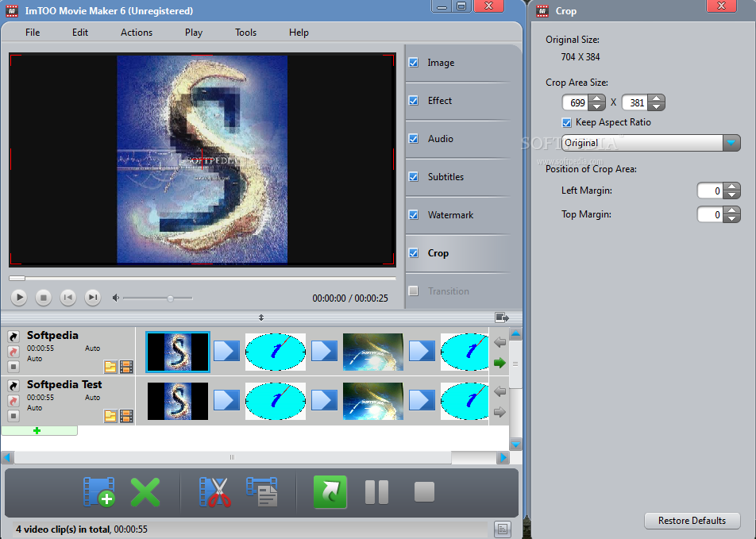Open the Original aspect ratio dropdown
The height and width of the screenshot is (539, 756).
(x=731, y=143)
